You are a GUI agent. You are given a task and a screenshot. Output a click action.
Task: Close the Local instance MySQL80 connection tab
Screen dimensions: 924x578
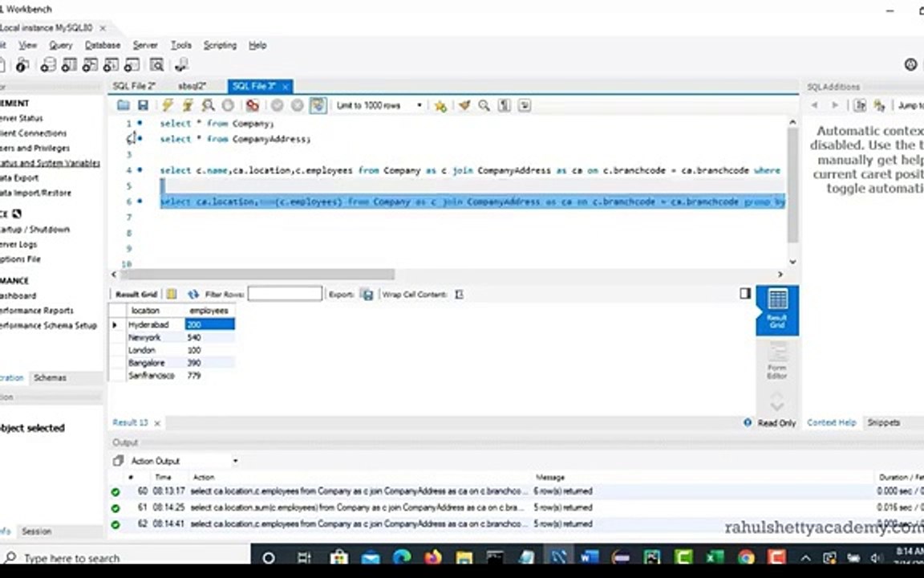click(x=103, y=28)
